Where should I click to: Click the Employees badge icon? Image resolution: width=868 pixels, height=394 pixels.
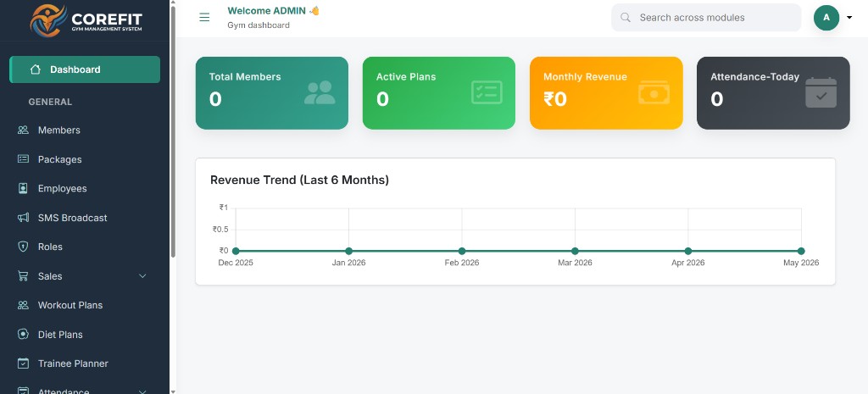(x=23, y=188)
